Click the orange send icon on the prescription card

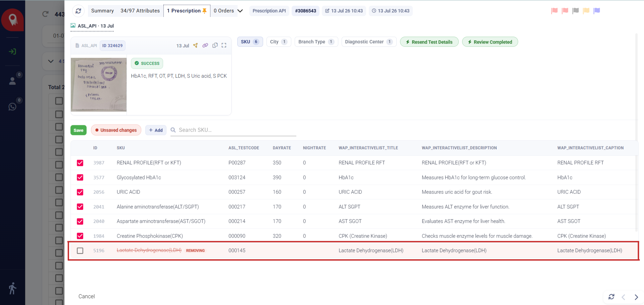pyautogui.click(x=195, y=45)
